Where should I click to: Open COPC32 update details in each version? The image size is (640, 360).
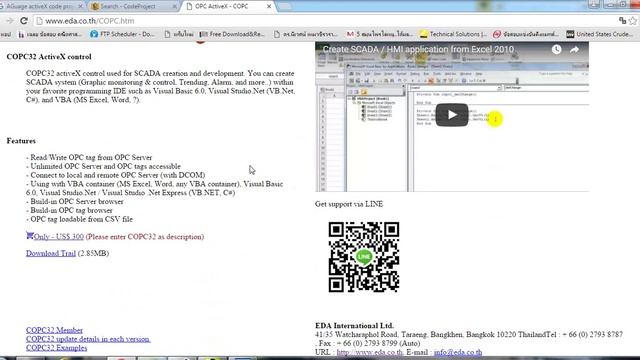point(88,339)
